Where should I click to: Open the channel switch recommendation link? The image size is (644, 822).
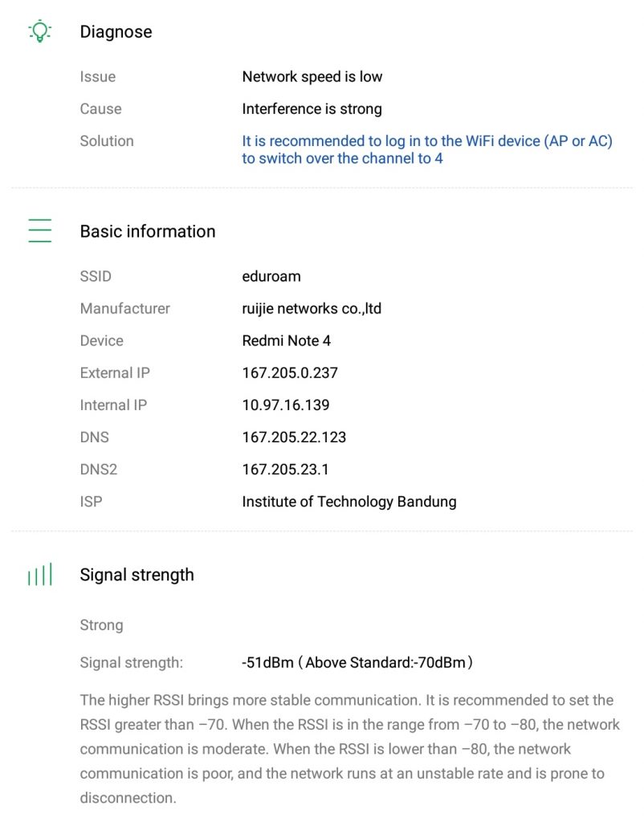coord(426,149)
